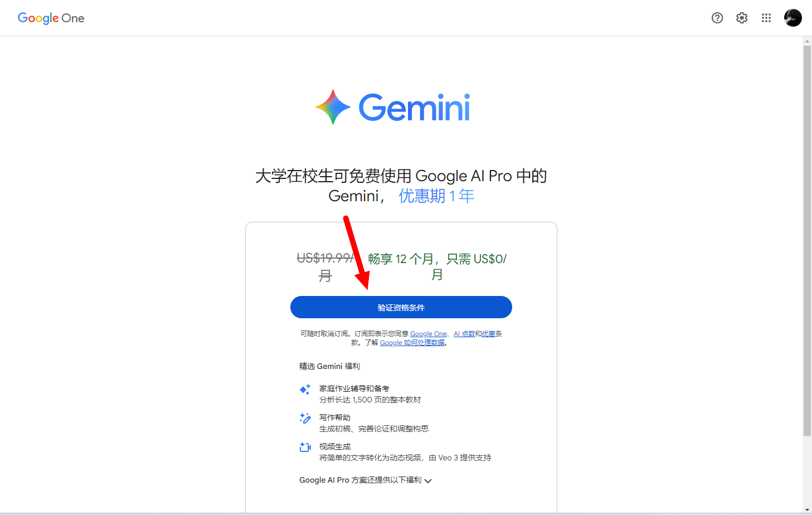Open the Settings gear icon
Screen dimensions: 812x515
tap(742, 18)
